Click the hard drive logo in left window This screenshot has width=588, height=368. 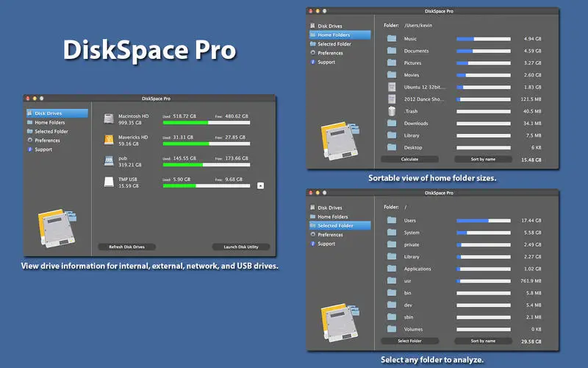(x=57, y=228)
